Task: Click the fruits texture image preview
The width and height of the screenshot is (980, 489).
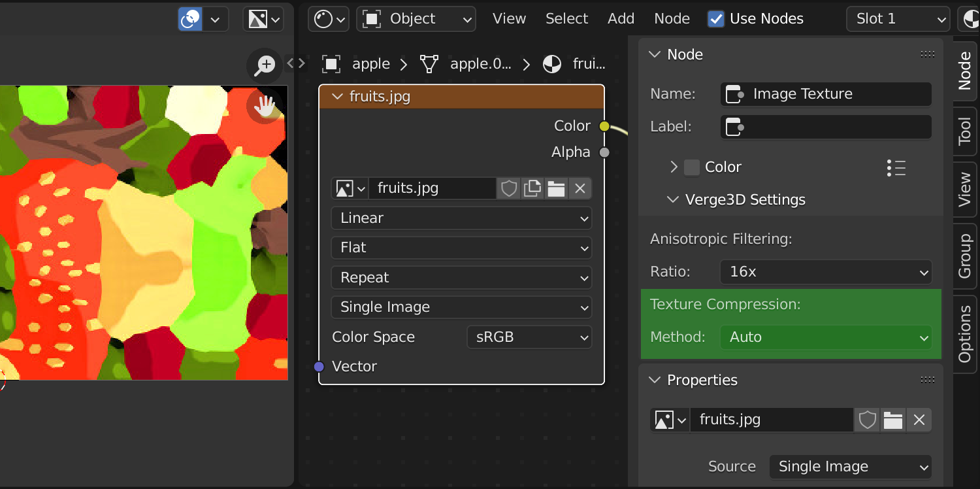Action: (144, 233)
